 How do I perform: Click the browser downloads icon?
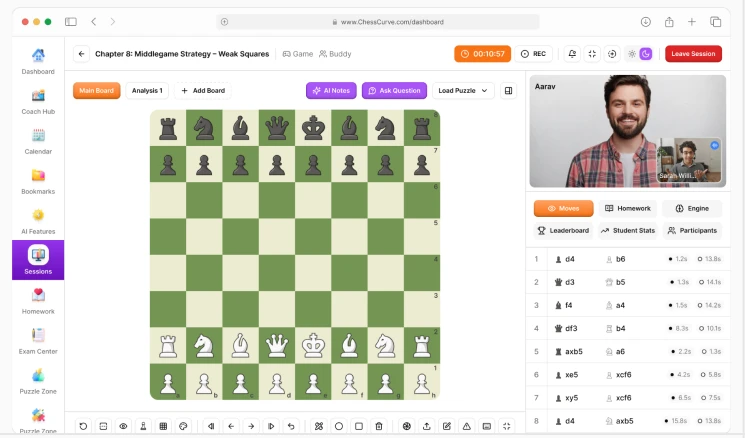click(645, 22)
